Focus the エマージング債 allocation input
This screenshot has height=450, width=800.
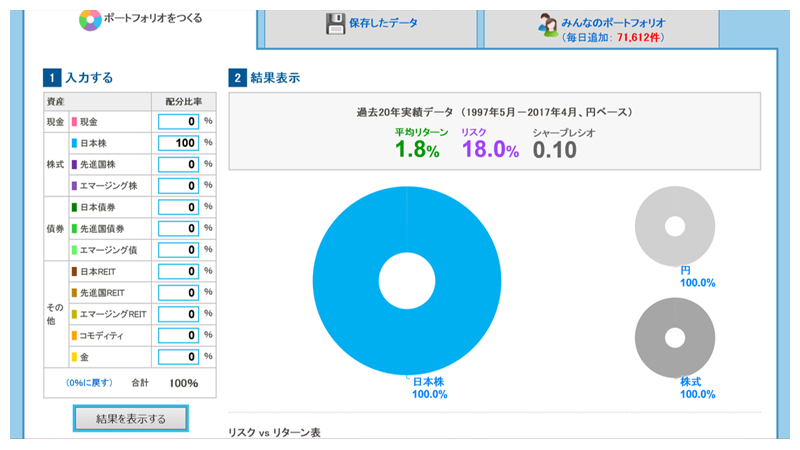(x=178, y=250)
